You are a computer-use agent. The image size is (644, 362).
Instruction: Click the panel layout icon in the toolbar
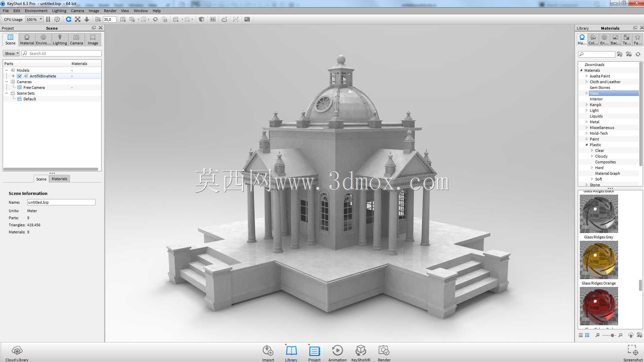[213, 20]
